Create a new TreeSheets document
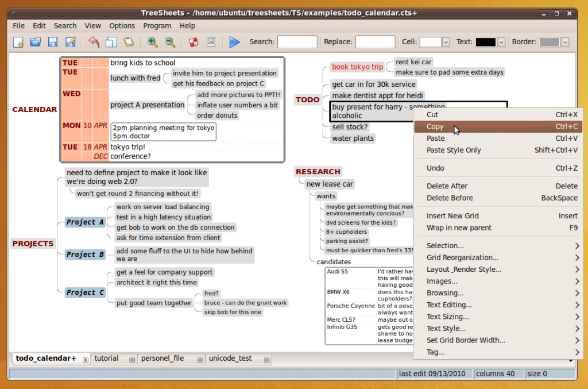 pyautogui.click(x=18, y=41)
